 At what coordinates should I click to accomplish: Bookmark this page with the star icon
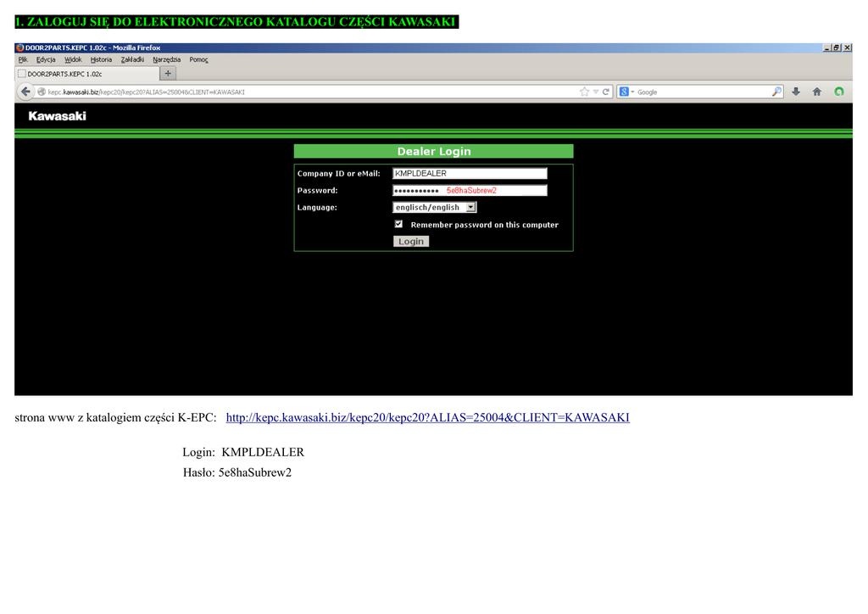pyautogui.click(x=584, y=92)
